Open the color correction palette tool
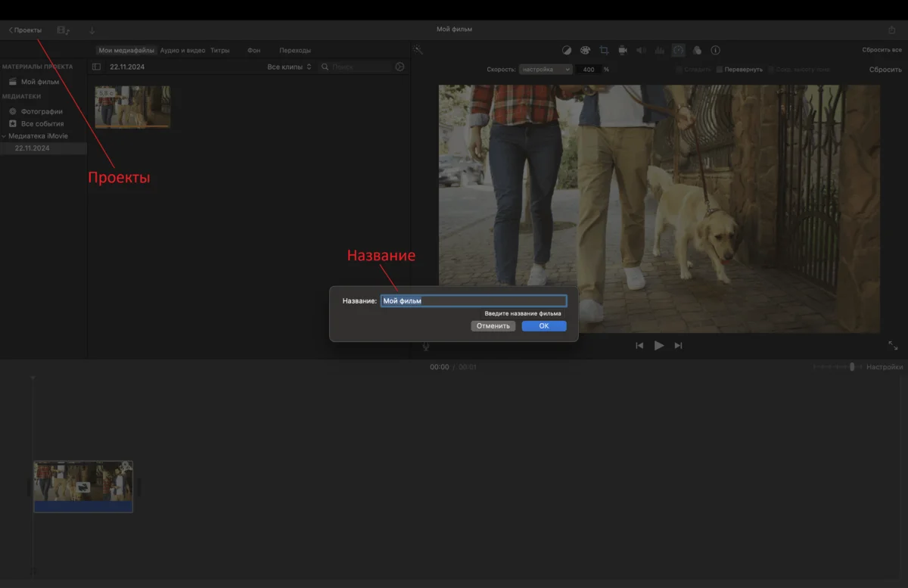The image size is (908, 588). (x=585, y=50)
